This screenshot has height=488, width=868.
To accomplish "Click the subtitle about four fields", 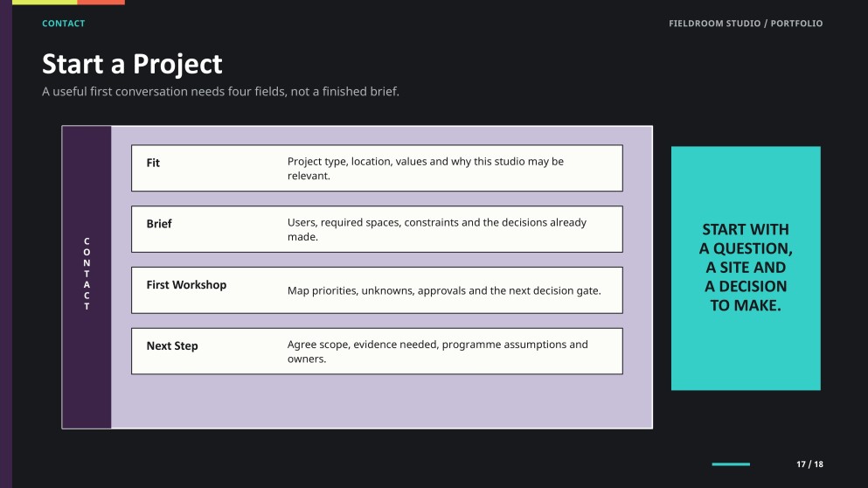I will click(x=220, y=92).
